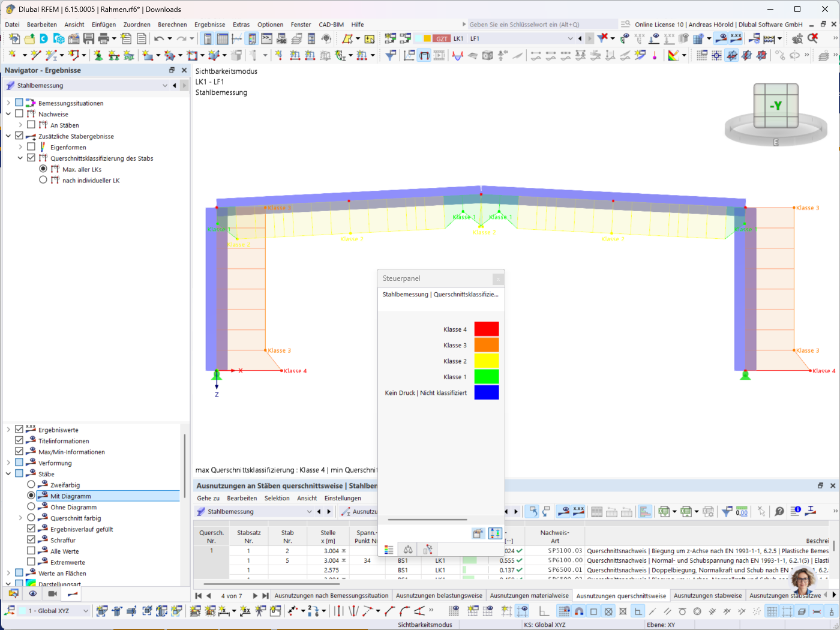Click the navigator camera views tab icon
Image resolution: width=840 pixels, height=630 pixels.
pyautogui.click(x=53, y=593)
